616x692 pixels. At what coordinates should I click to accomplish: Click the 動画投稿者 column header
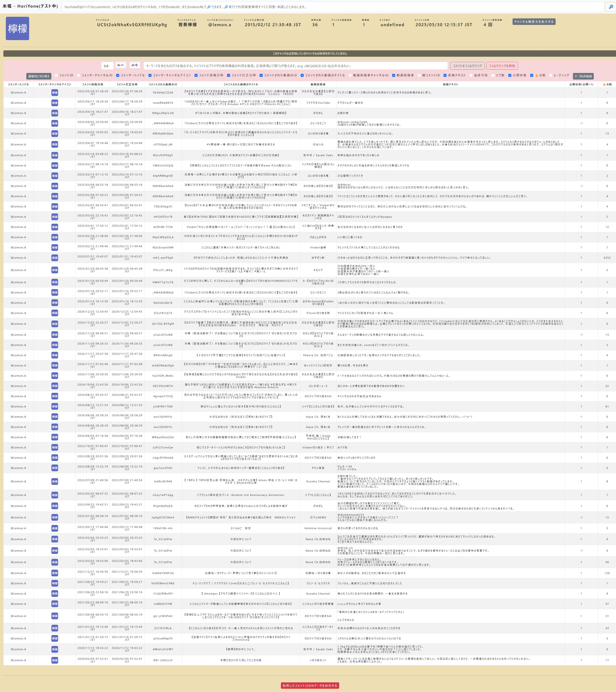click(x=318, y=84)
